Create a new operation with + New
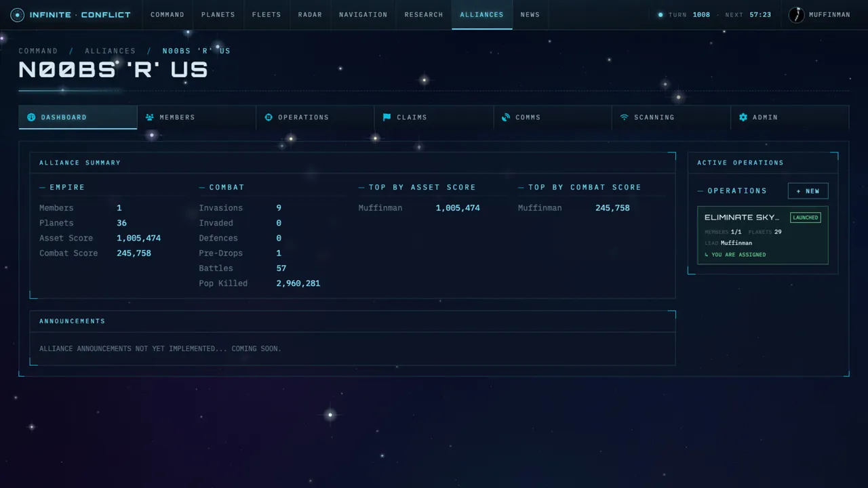868x488 pixels. 808,191
